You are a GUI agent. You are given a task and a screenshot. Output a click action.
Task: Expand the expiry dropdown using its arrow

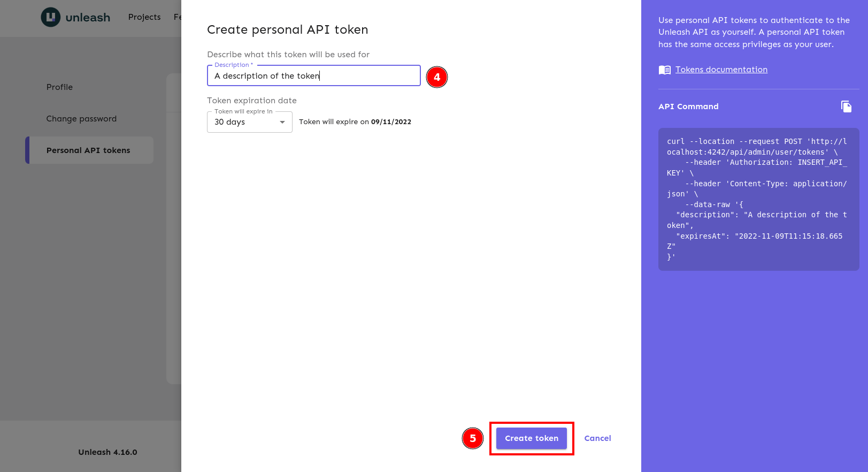point(282,122)
